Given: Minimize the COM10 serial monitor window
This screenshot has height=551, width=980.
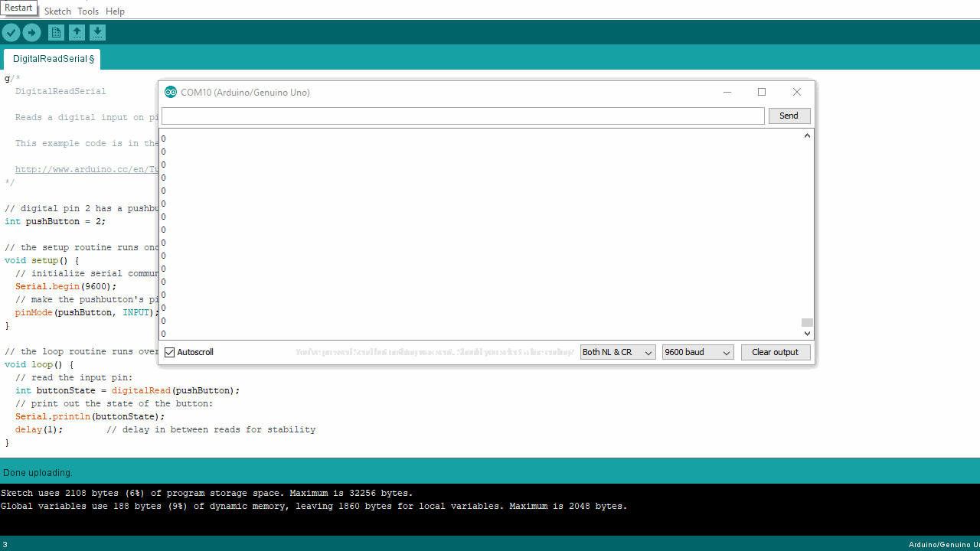Looking at the screenshot, I should [727, 93].
